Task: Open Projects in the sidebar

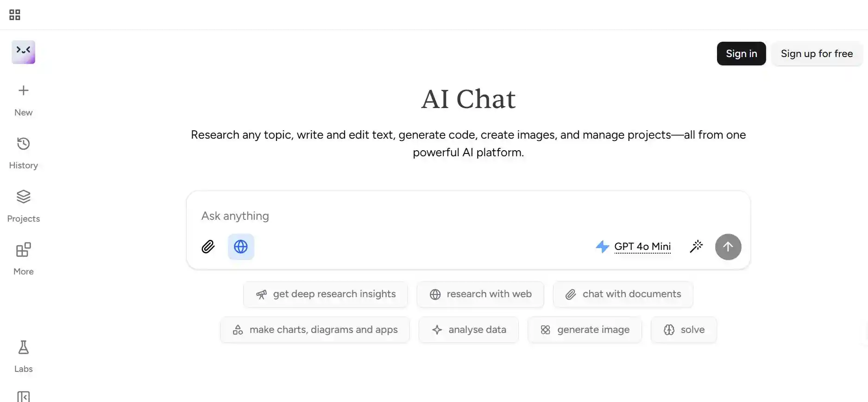Action: tap(24, 205)
